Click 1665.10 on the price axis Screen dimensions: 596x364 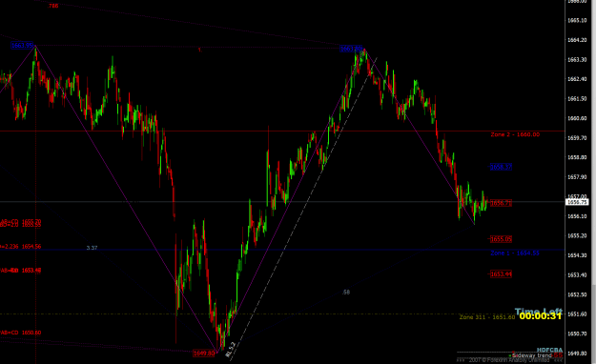tap(577, 21)
